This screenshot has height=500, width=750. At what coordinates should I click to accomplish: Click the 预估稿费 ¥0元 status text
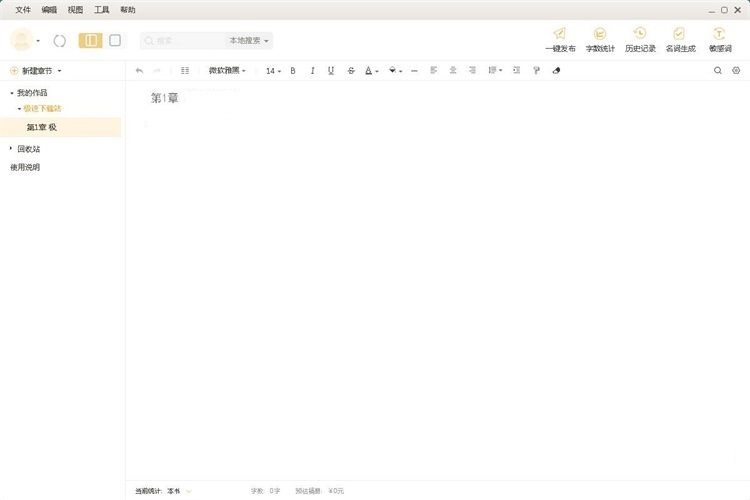[x=320, y=491]
